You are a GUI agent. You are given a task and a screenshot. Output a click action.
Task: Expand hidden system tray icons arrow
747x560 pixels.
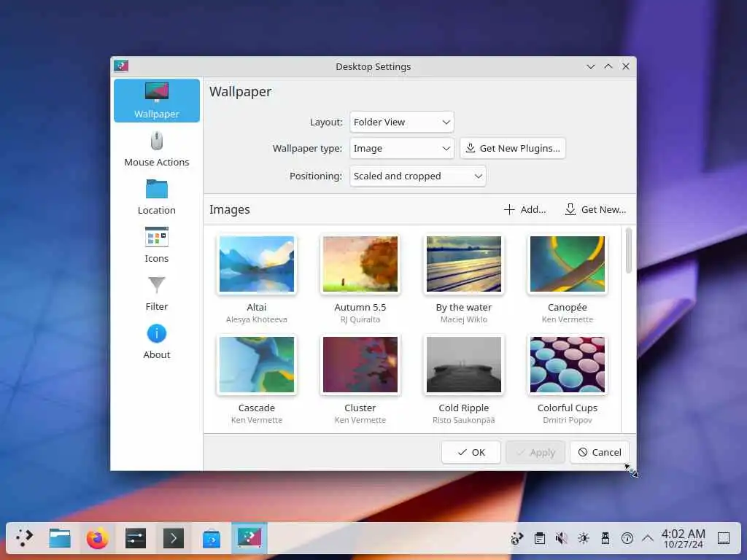(648, 538)
